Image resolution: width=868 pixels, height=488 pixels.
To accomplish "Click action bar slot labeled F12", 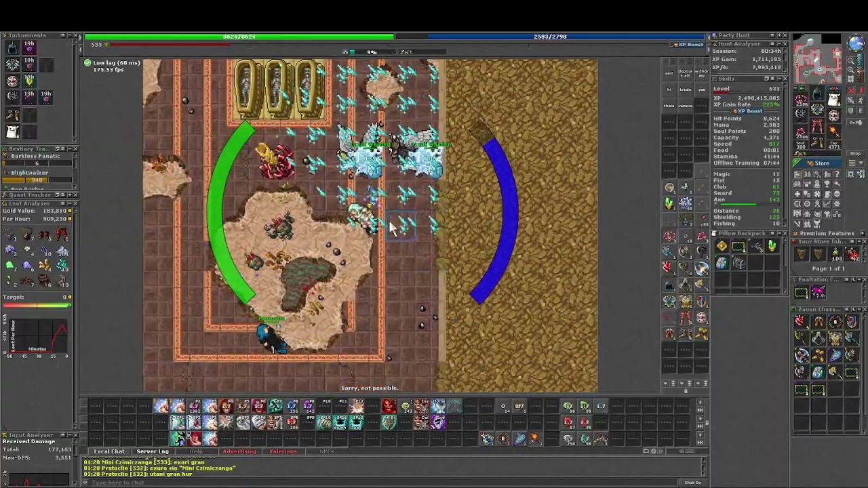I will click(357, 406).
